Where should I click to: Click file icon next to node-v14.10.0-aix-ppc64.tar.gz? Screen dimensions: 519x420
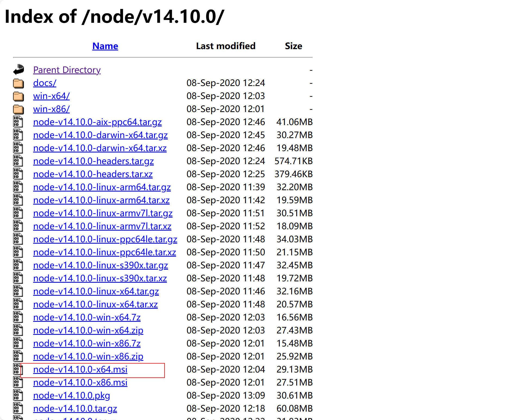(18, 122)
